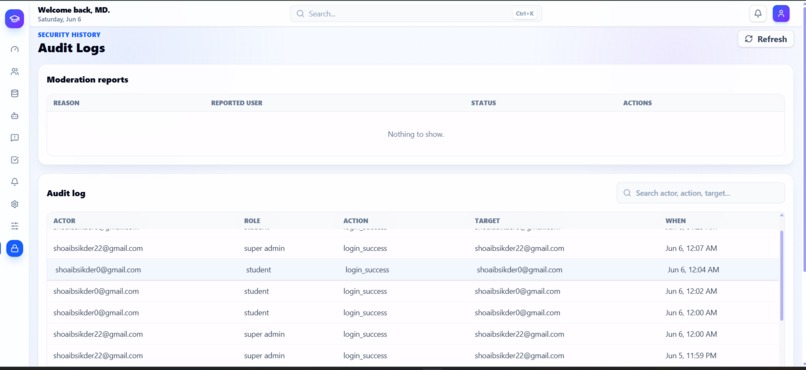Screen dimensions: 806x370
Task: Open the user profile avatar button
Action: [x=781, y=14]
